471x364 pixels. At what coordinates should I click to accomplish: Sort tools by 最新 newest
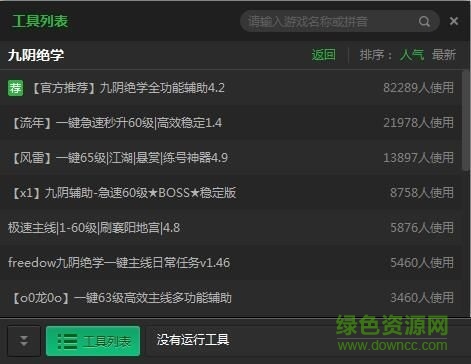(x=444, y=55)
